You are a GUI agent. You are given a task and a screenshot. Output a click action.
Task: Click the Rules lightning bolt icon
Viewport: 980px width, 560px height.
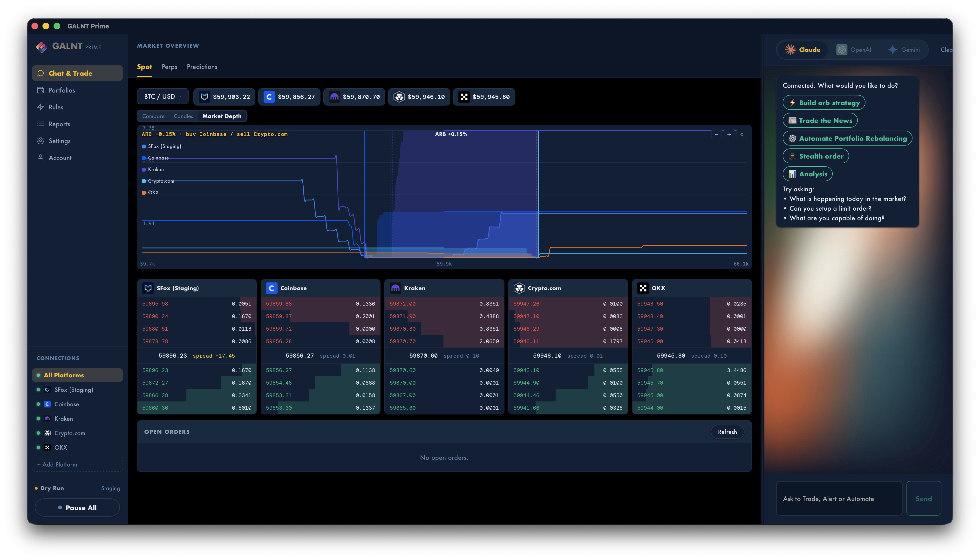[41, 107]
